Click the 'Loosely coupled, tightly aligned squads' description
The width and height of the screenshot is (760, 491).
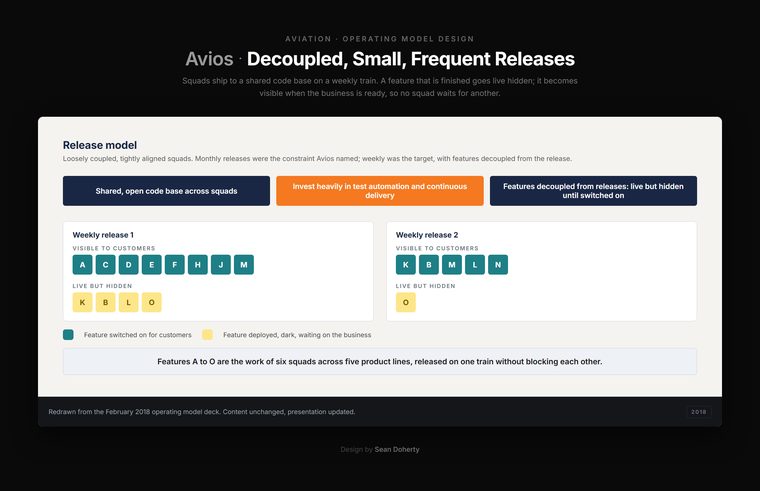click(x=317, y=158)
